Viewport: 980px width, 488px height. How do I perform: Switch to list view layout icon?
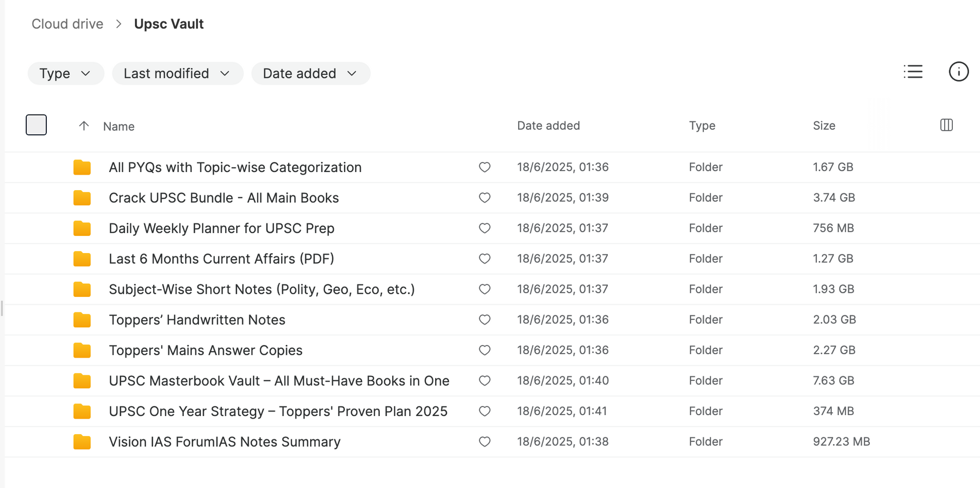pyautogui.click(x=913, y=72)
